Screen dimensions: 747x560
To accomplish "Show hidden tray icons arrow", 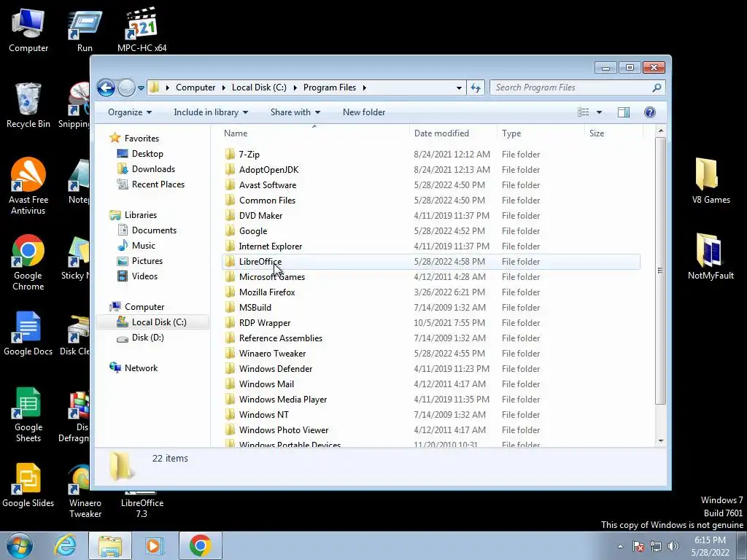I will pyautogui.click(x=620, y=546).
